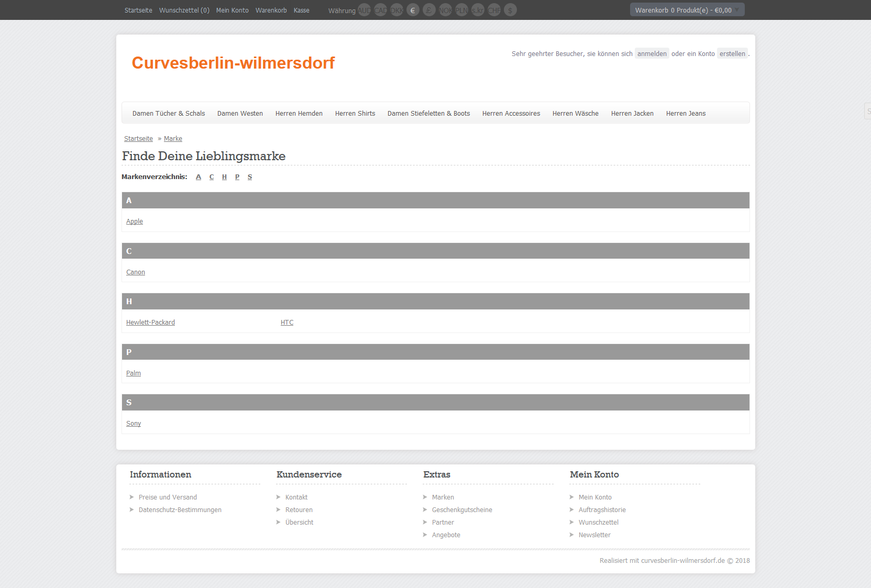Select Euro currency icon
This screenshot has width=871, height=588.
pos(413,10)
